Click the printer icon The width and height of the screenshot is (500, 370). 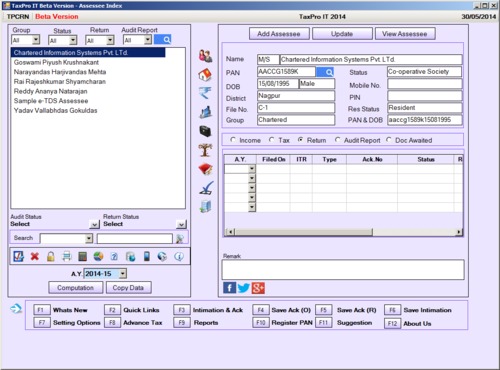tap(67, 256)
